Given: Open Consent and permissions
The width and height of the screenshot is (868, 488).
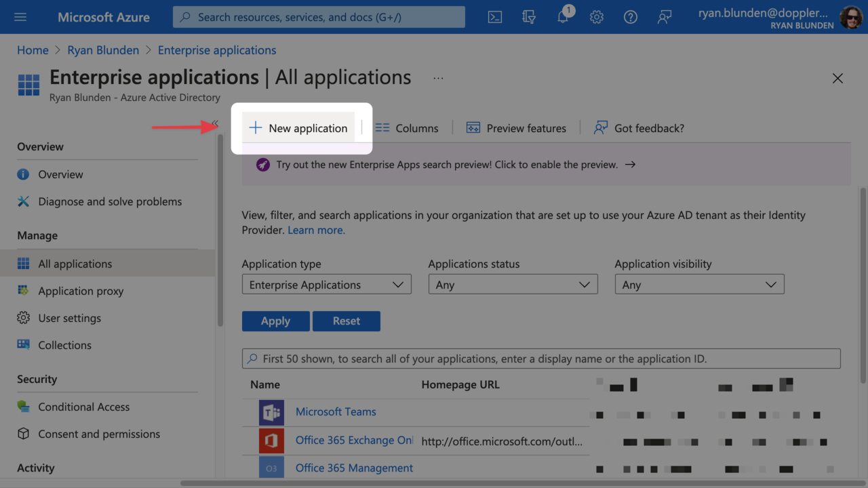Looking at the screenshot, I should click(x=99, y=434).
